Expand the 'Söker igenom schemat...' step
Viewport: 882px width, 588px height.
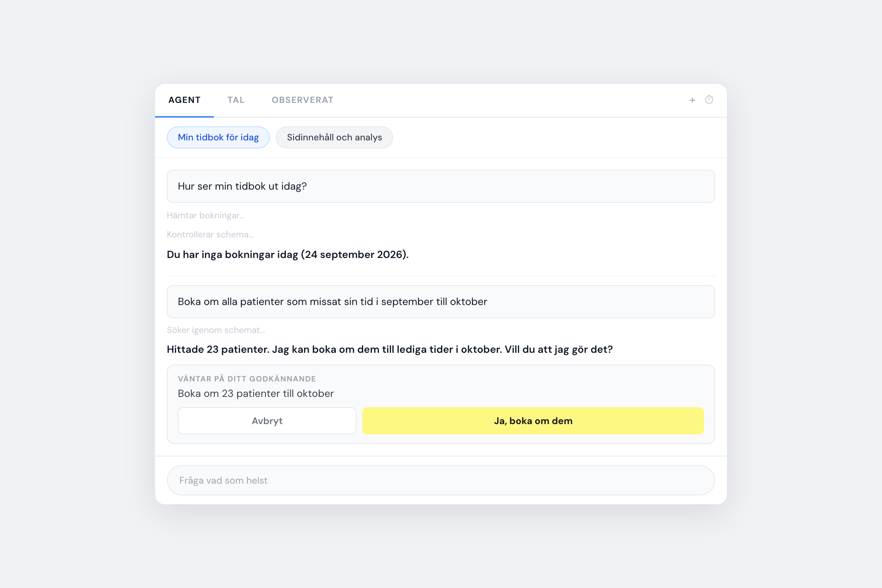click(x=216, y=330)
